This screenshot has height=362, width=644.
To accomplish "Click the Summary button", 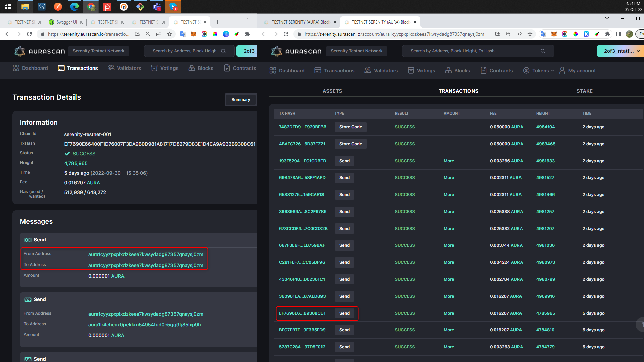I will click(241, 100).
